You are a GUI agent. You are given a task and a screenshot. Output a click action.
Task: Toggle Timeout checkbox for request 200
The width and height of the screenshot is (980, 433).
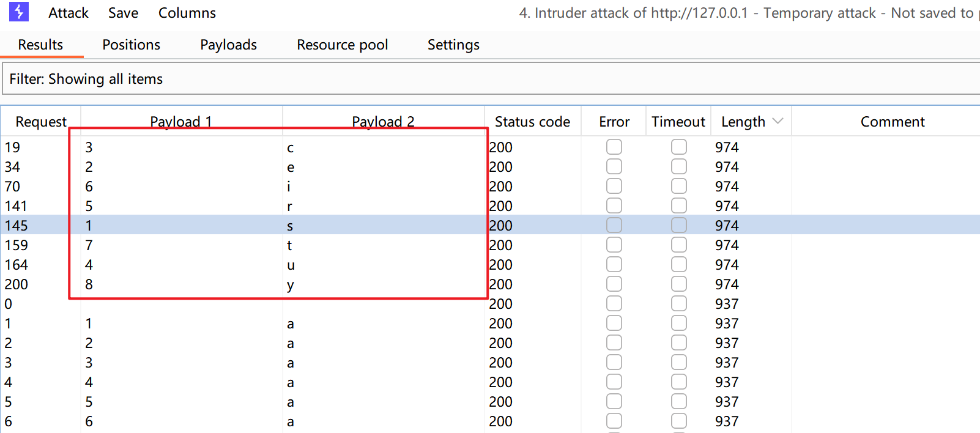[678, 284]
